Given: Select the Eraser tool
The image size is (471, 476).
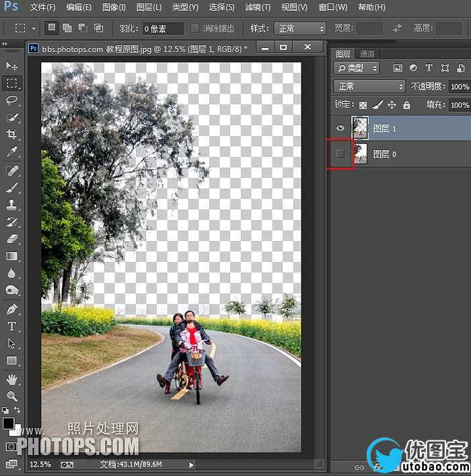Looking at the screenshot, I should 11,239.
